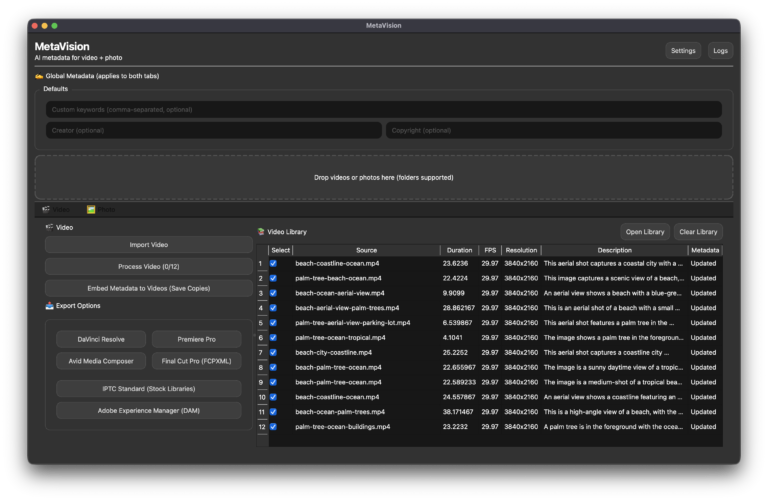Start Process Video (0/12)
Viewport: 768px width, 501px height.
point(149,266)
